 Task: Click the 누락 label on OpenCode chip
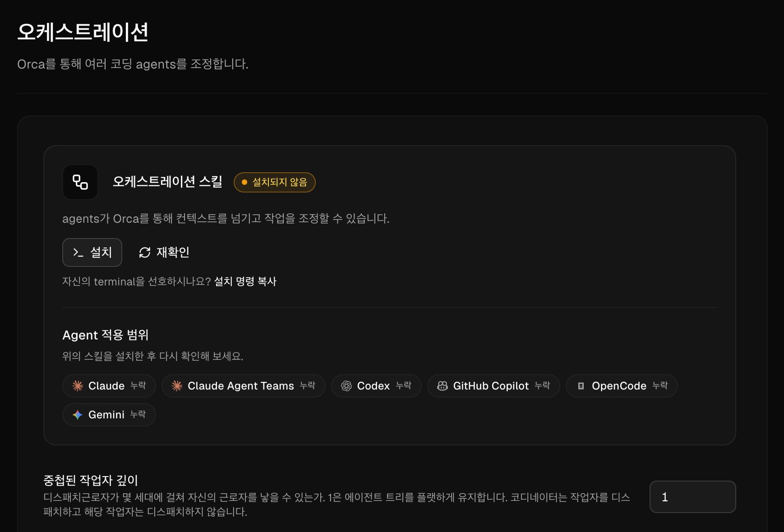[660, 385]
